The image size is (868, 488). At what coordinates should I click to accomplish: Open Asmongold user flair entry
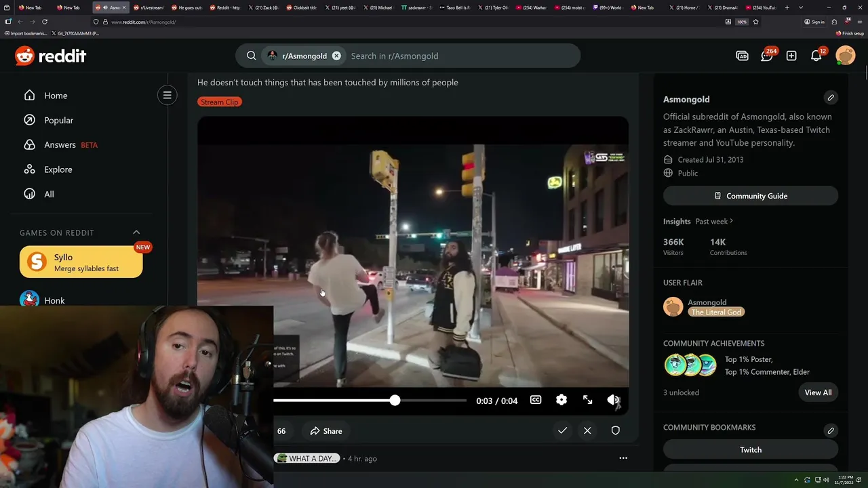pyautogui.click(x=704, y=307)
